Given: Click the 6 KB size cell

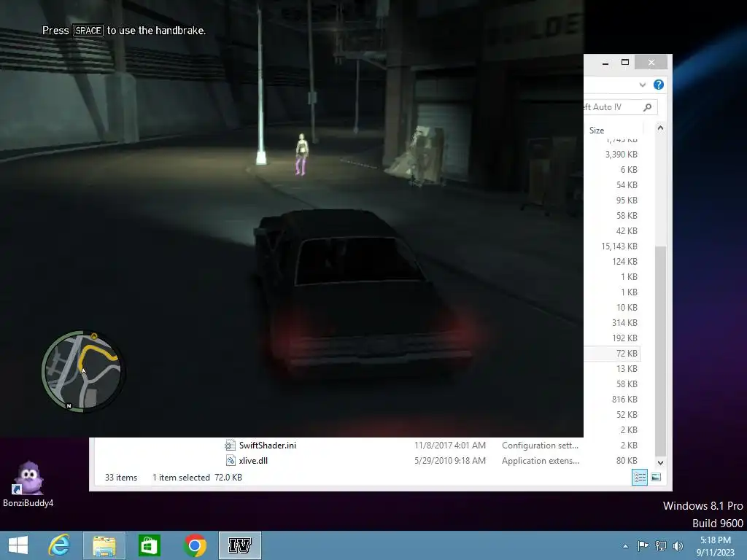Looking at the screenshot, I should coord(629,169).
